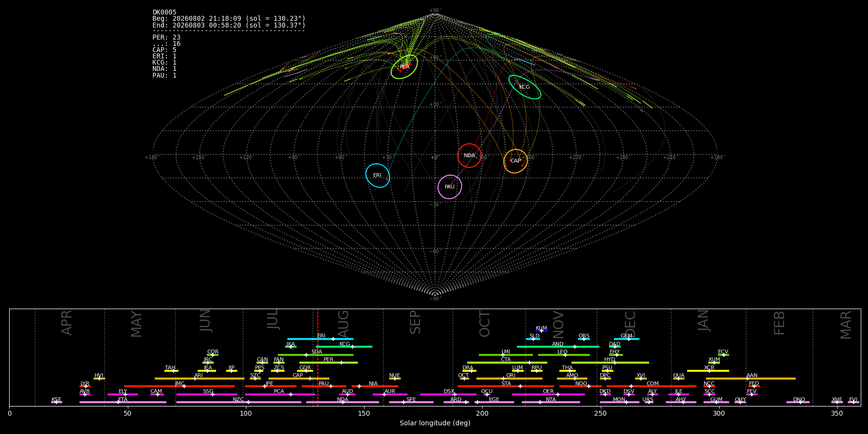The height and width of the screenshot is (434, 868).
Task: Select the QUA shower marker in January
Action: coord(678,379)
